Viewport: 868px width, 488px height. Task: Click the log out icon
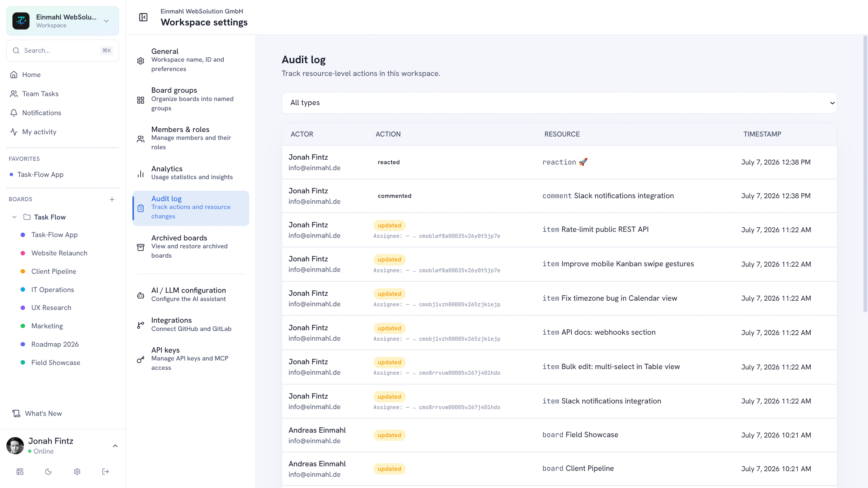click(x=106, y=472)
